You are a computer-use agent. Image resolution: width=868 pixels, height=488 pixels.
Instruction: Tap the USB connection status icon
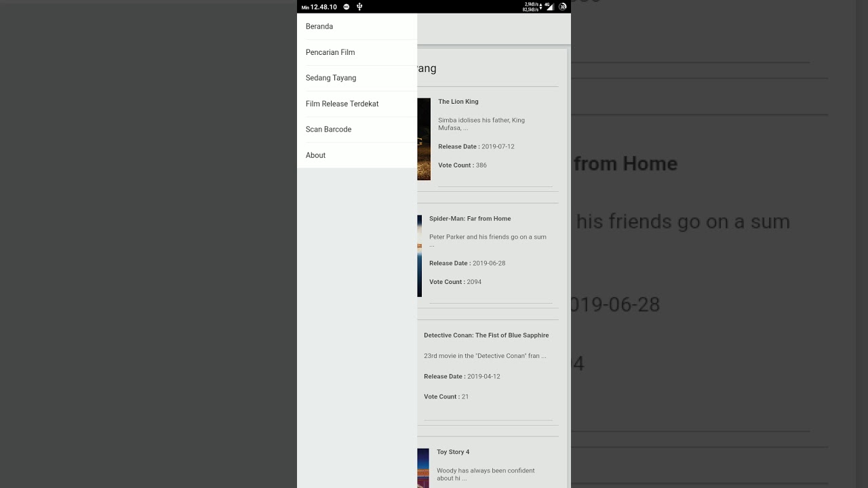[x=359, y=7]
